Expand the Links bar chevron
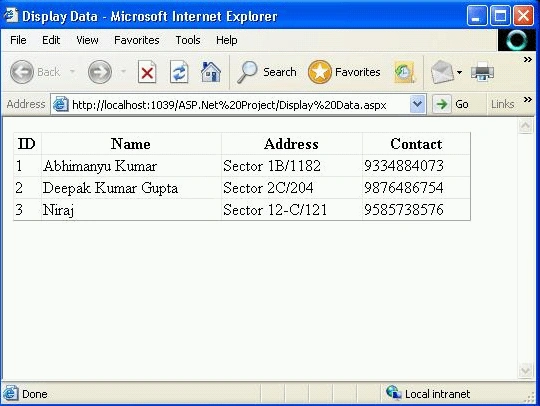The image size is (540, 406). (528, 100)
